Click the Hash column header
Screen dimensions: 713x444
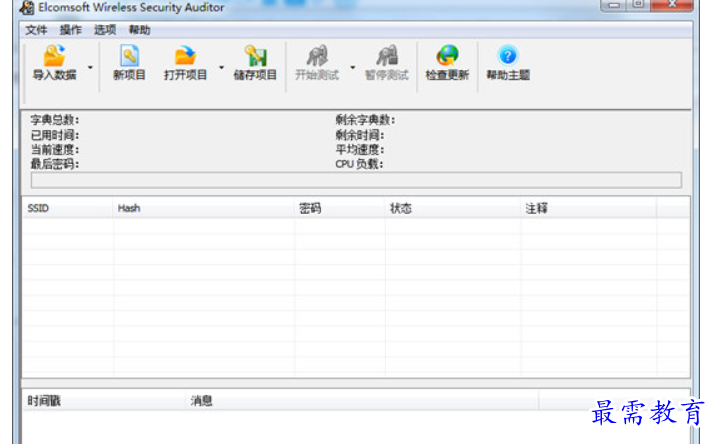(x=204, y=208)
